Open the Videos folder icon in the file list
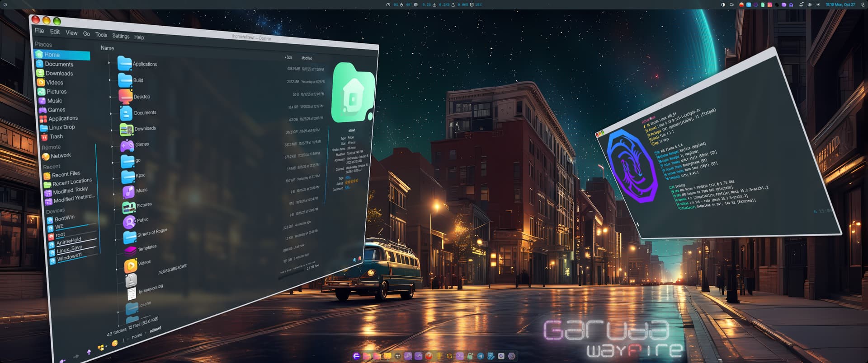This screenshot has height=363, width=868. (x=131, y=265)
